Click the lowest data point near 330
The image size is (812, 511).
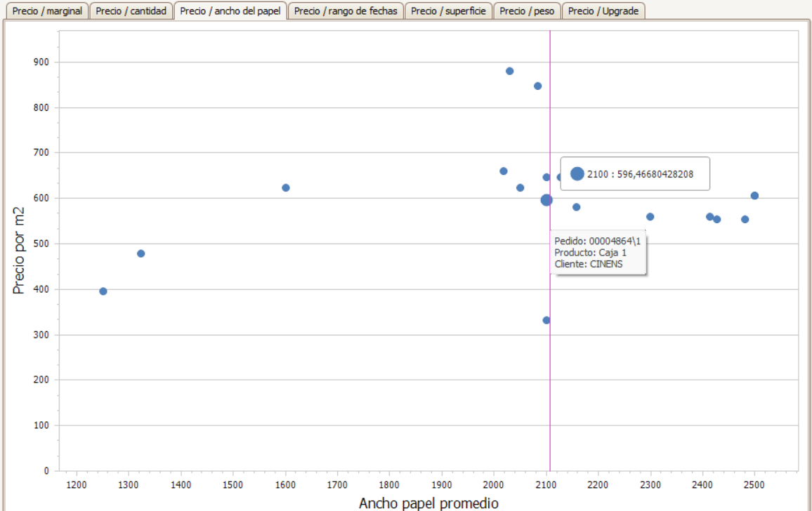(546, 321)
